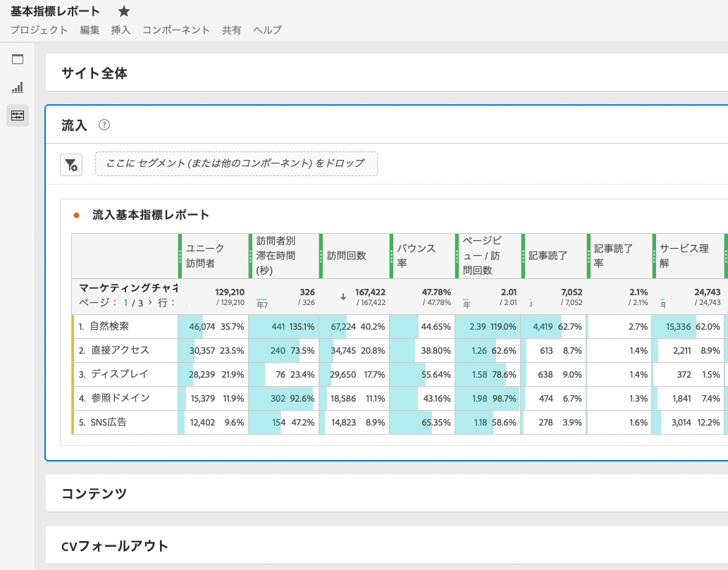This screenshot has height=570, width=728.
Task: Expand the サイト全体 panel
Action: [94, 73]
